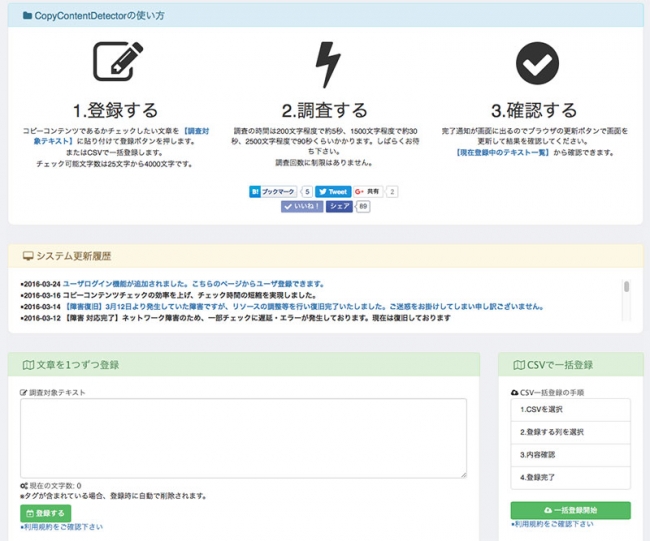This screenshot has width=650, height=541.
Task: Click the システム更新履歴 panel title
Action: tap(74, 256)
